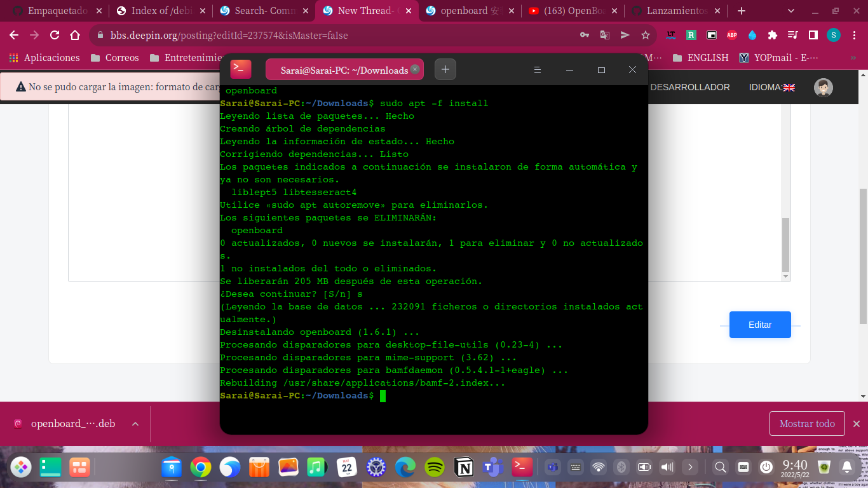868x488 pixels.
Task: Click the Mostrar todo downloads button
Action: click(807, 424)
